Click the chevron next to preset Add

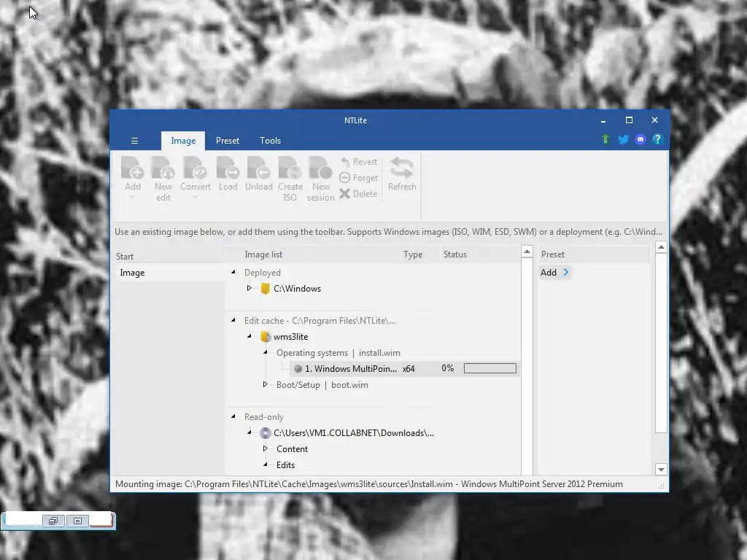(x=566, y=273)
